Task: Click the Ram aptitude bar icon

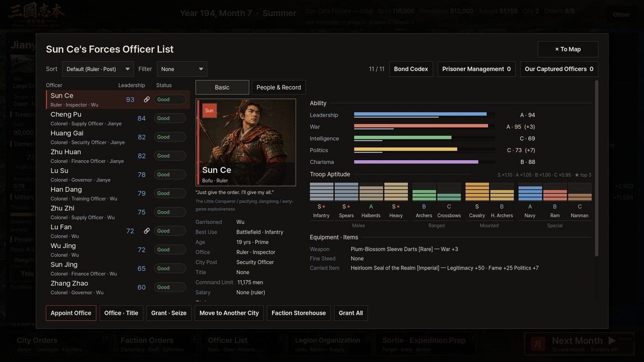Action: pos(555,191)
